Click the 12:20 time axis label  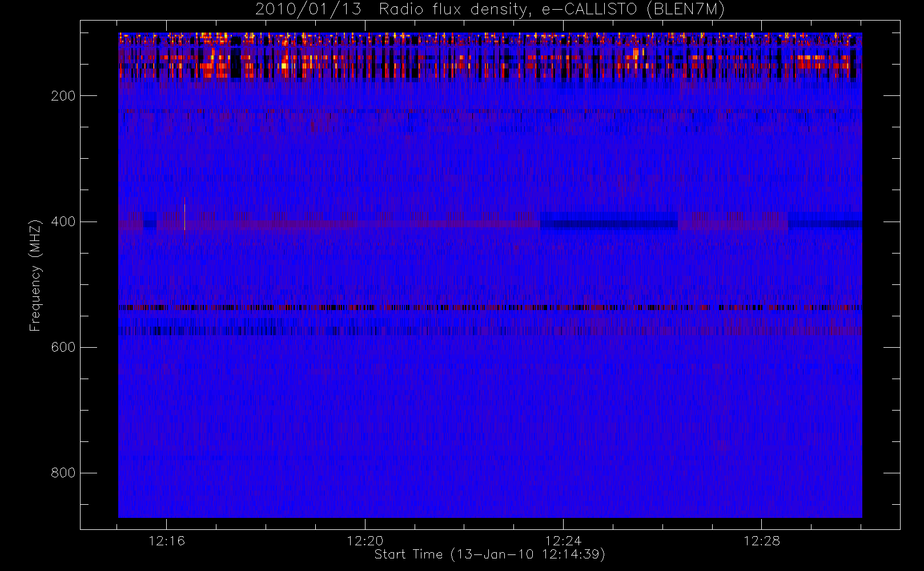coord(365,541)
